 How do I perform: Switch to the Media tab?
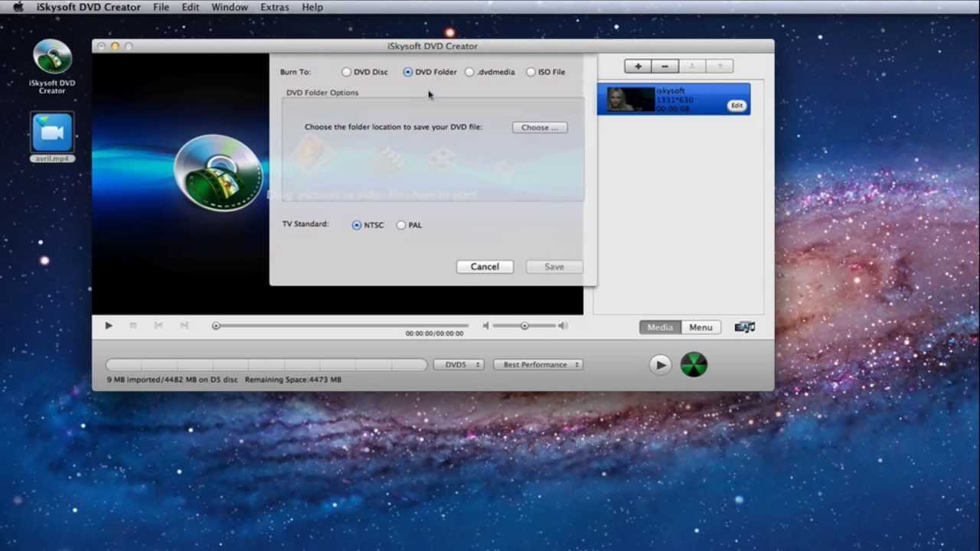tap(660, 328)
